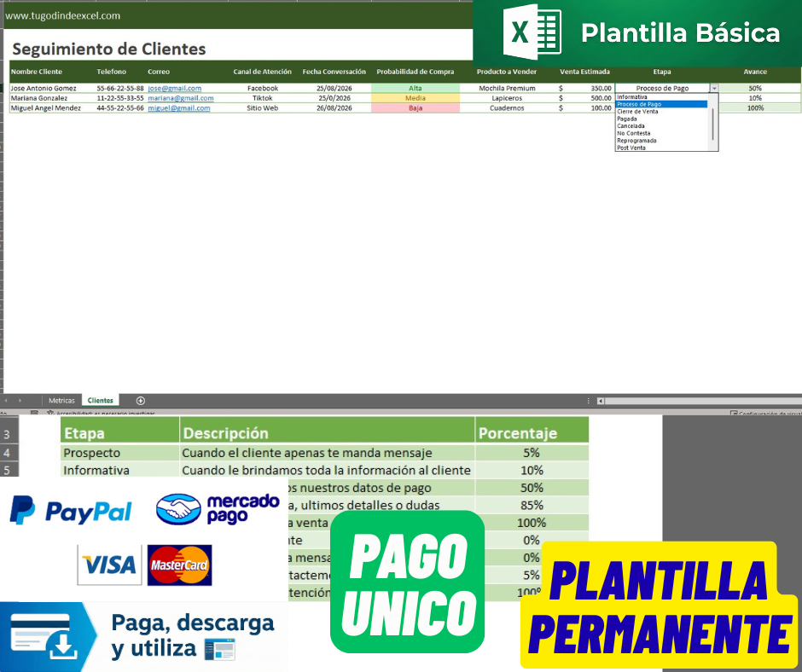
Task: Click the 'Venta Estimada' column header
Action: (584, 72)
